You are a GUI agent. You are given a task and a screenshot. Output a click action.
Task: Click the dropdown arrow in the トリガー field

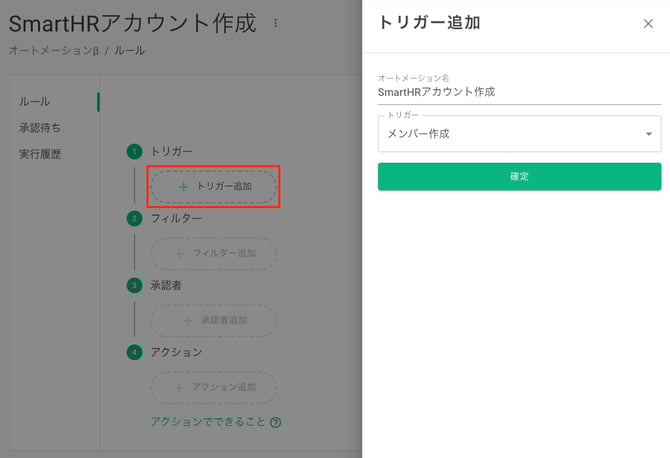tap(649, 134)
